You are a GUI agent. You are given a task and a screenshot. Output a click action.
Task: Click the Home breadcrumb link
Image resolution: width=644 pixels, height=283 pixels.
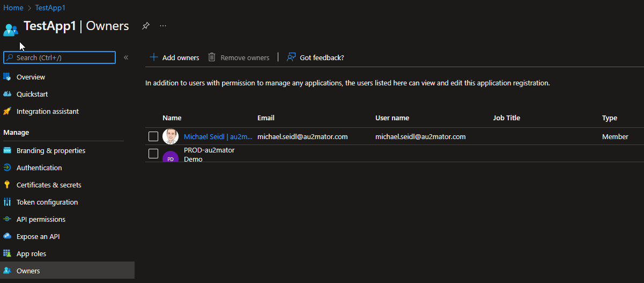(13, 8)
